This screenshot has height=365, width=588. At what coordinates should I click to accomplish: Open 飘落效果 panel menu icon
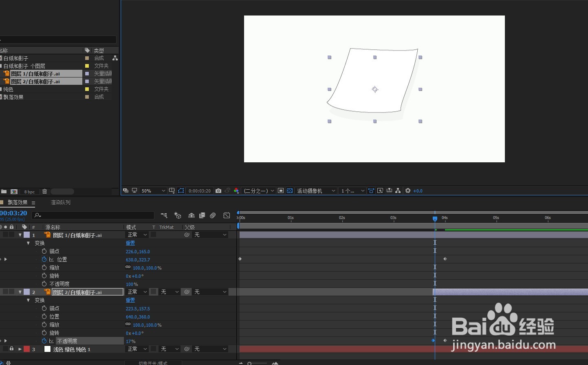click(x=33, y=203)
